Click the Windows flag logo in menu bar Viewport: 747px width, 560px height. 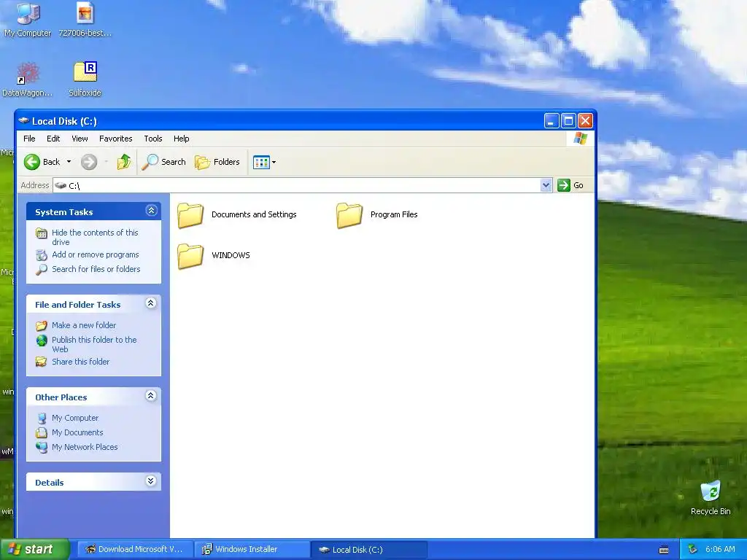pos(580,139)
